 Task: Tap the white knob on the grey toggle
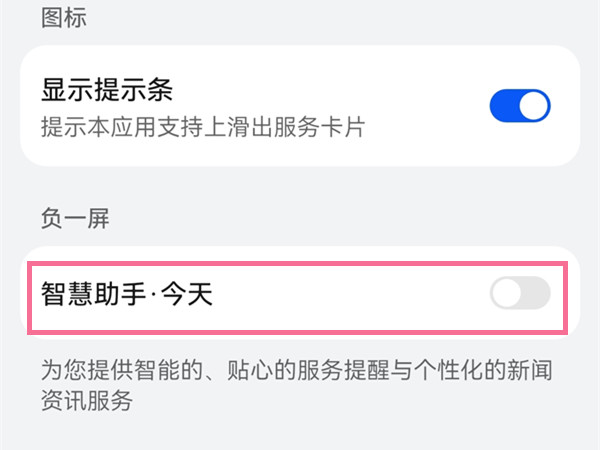pyautogui.click(x=507, y=294)
